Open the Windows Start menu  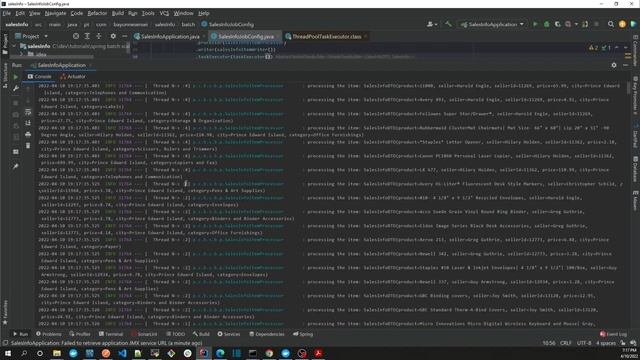pos(7,353)
